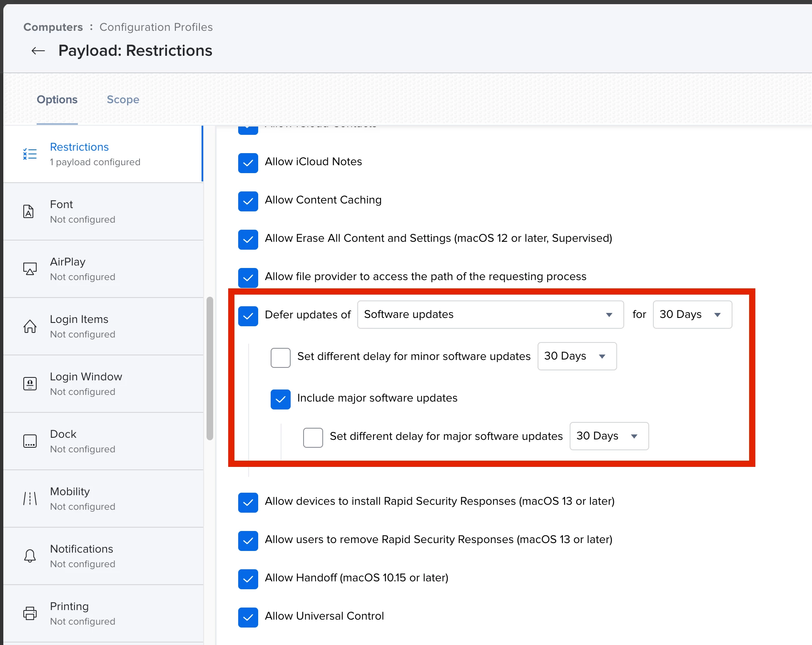812x645 pixels.
Task: Click the Notifications bell icon
Action: pyautogui.click(x=30, y=556)
